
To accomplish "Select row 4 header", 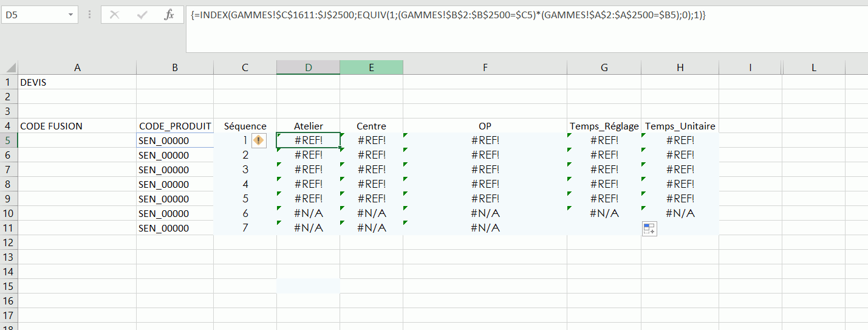I will [x=9, y=126].
